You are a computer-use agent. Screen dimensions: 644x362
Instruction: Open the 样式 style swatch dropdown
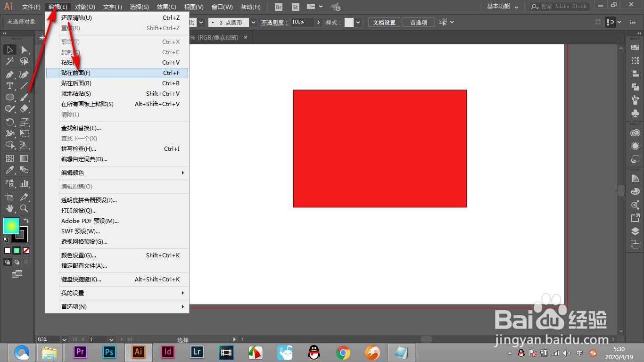click(x=358, y=22)
